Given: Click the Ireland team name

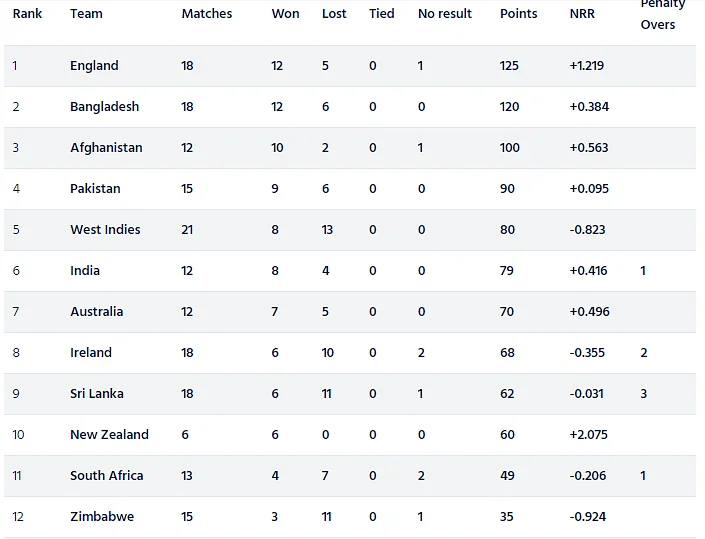Looking at the screenshot, I should (x=91, y=352).
